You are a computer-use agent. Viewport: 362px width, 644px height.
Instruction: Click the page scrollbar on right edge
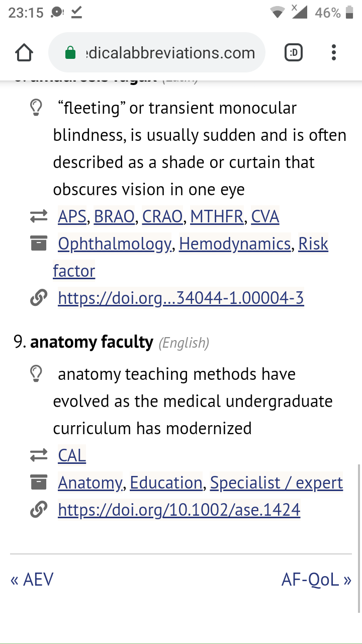click(358, 538)
